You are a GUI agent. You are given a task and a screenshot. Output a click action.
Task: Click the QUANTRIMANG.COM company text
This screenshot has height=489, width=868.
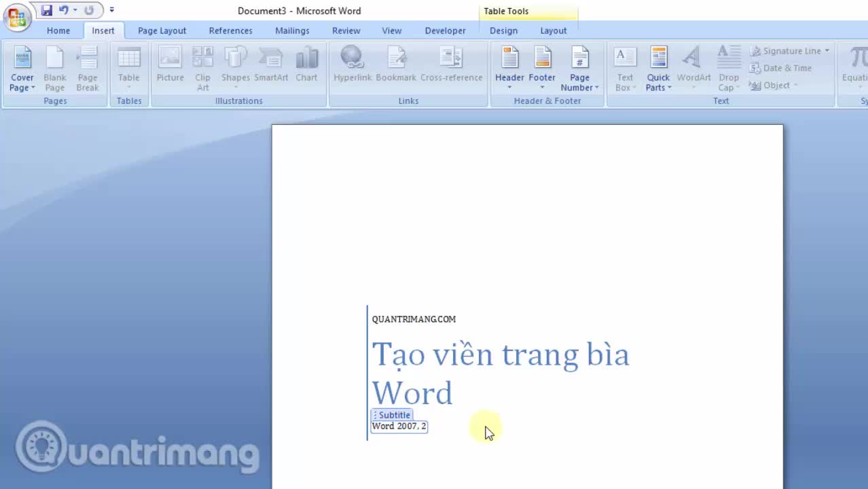point(414,319)
